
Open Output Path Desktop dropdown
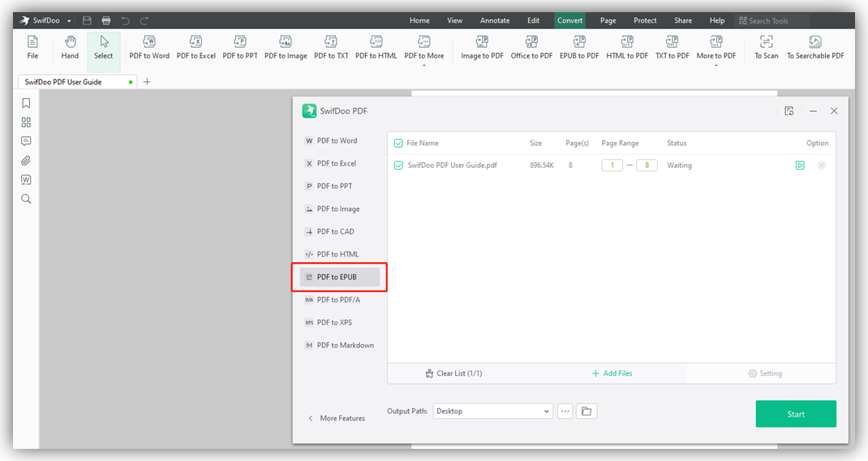coord(492,411)
